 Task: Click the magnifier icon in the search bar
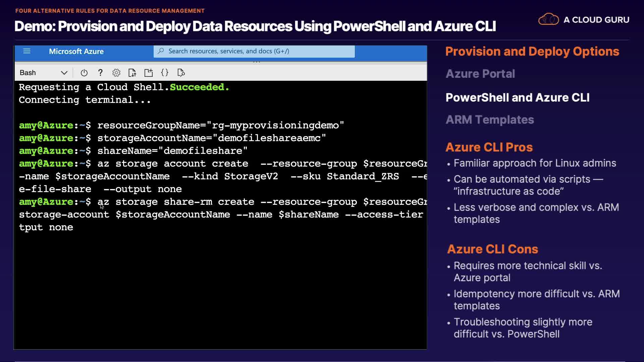(161, 51)
